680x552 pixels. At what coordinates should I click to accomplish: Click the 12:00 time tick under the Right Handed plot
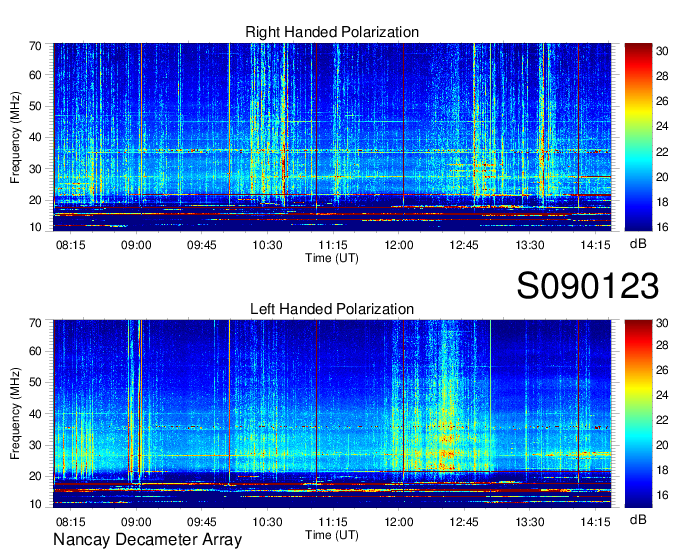[x=399, y=245]
